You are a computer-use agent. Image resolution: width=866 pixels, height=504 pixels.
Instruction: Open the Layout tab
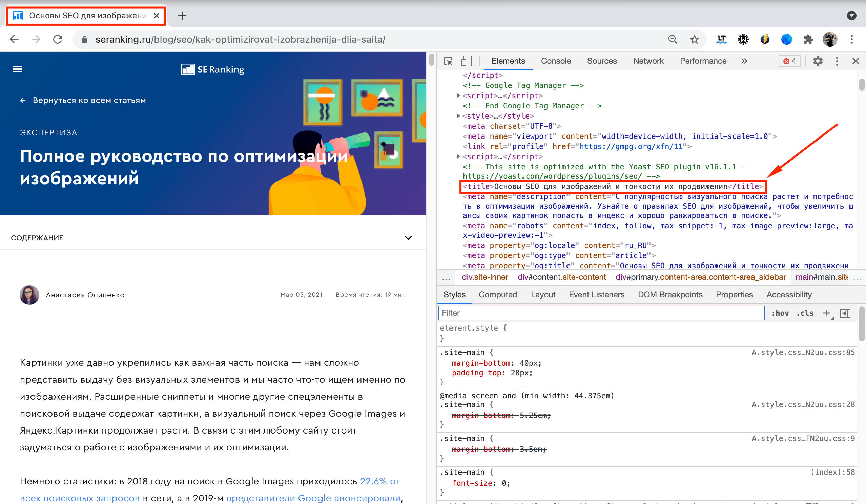pos(543,295)
